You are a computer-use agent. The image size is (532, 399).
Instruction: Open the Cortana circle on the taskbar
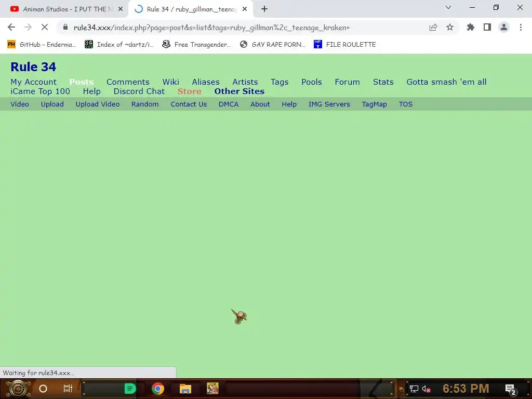43,389
